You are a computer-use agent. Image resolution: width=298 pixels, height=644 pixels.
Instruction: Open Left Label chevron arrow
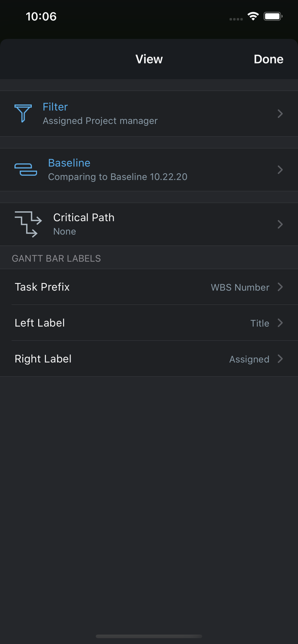(280, 323)
